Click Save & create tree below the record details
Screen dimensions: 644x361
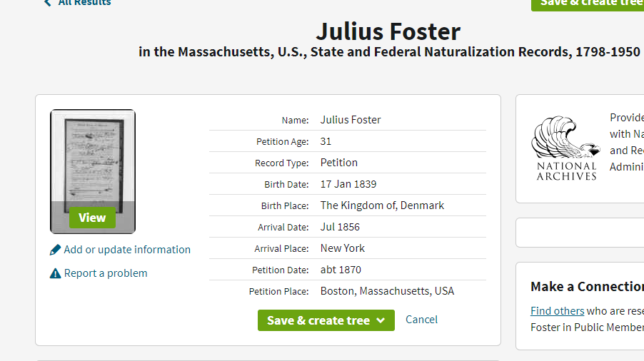tap(318, 320)
